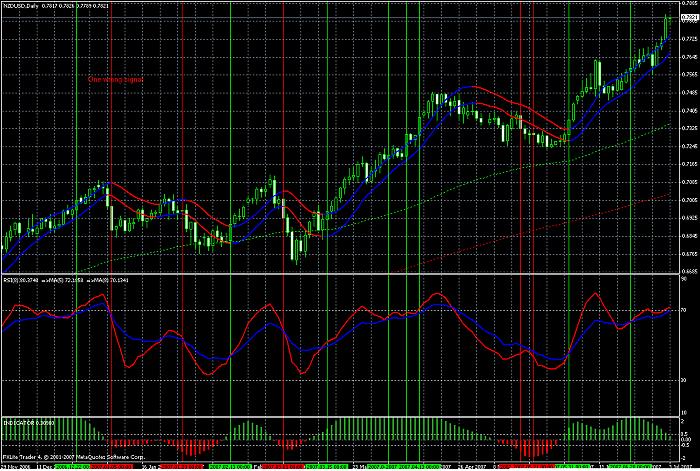This screenshot has width=700, height=471.
Task: Click the green 2007.02.13 00:00 time marker label
Action: click(231, 467)
